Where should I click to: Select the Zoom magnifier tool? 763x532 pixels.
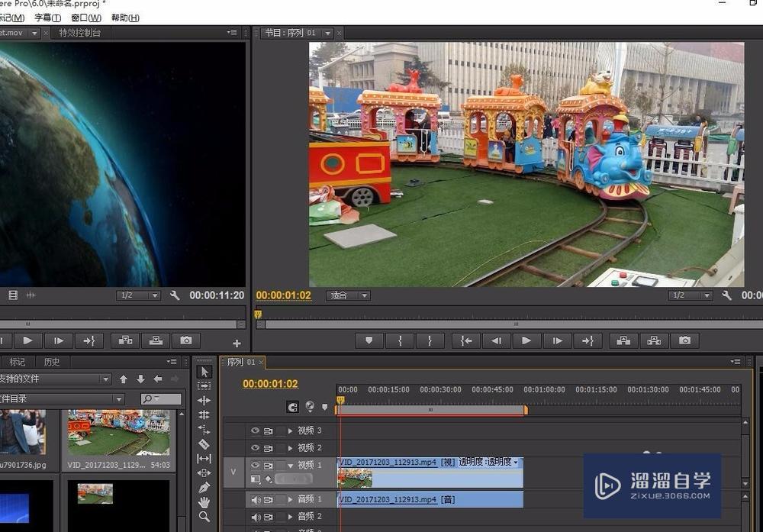pos(204,517)
